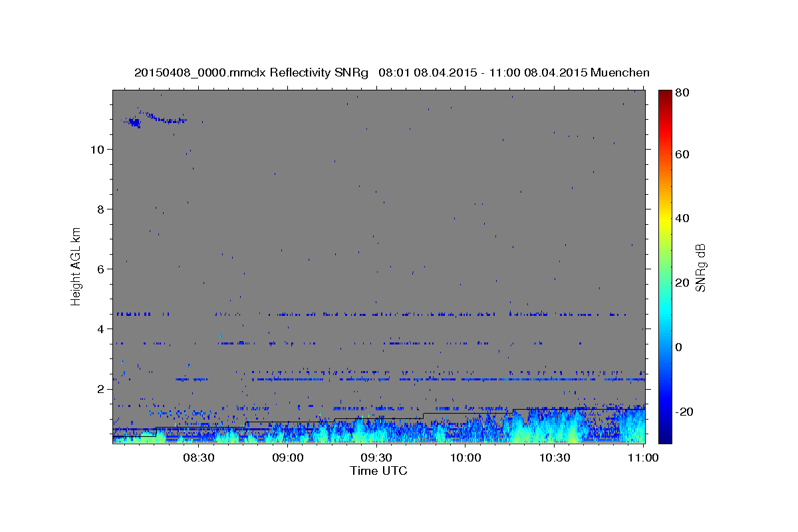Click the 11:00 time tick label
Image resolution: width=798 pixels, height=532 pixels.
[642, 458]
